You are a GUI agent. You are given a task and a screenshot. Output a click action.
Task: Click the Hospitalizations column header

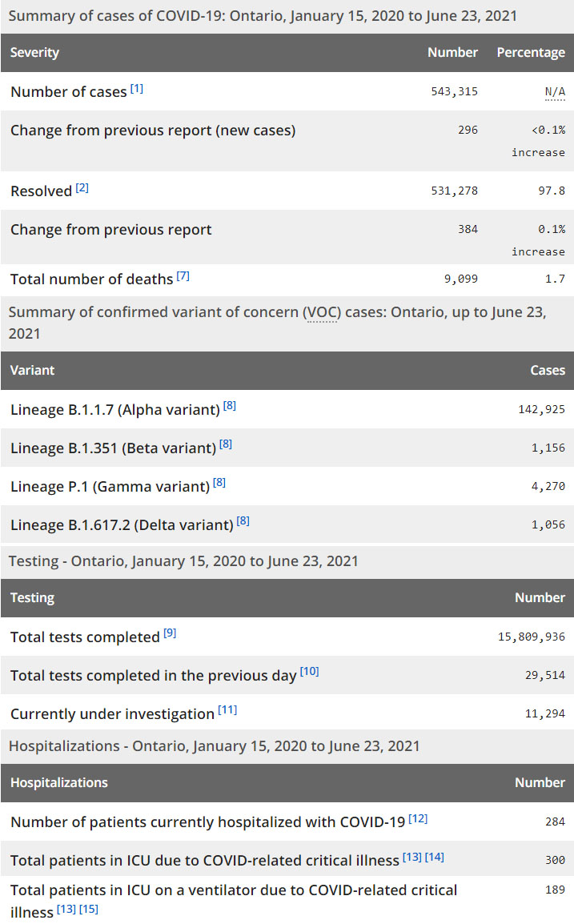click(59, 783)
